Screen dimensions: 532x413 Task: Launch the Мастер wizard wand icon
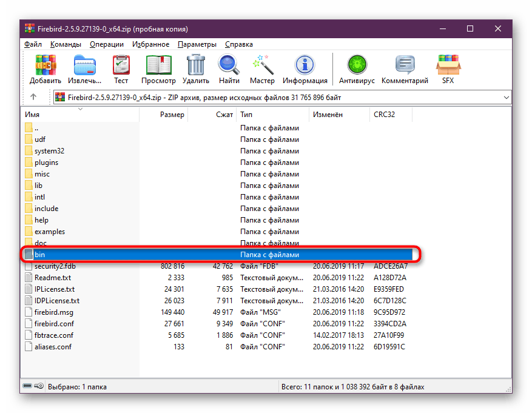262,65
